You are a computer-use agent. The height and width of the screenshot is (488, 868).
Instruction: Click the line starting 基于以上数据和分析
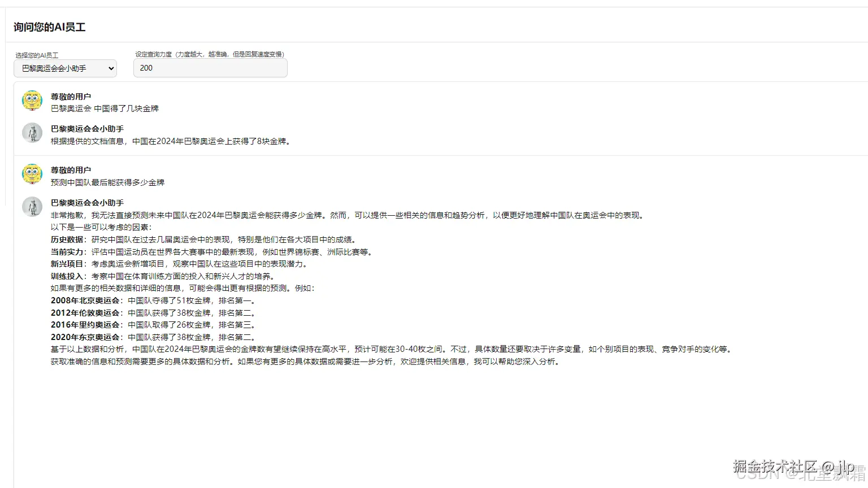tap(393, 349)
